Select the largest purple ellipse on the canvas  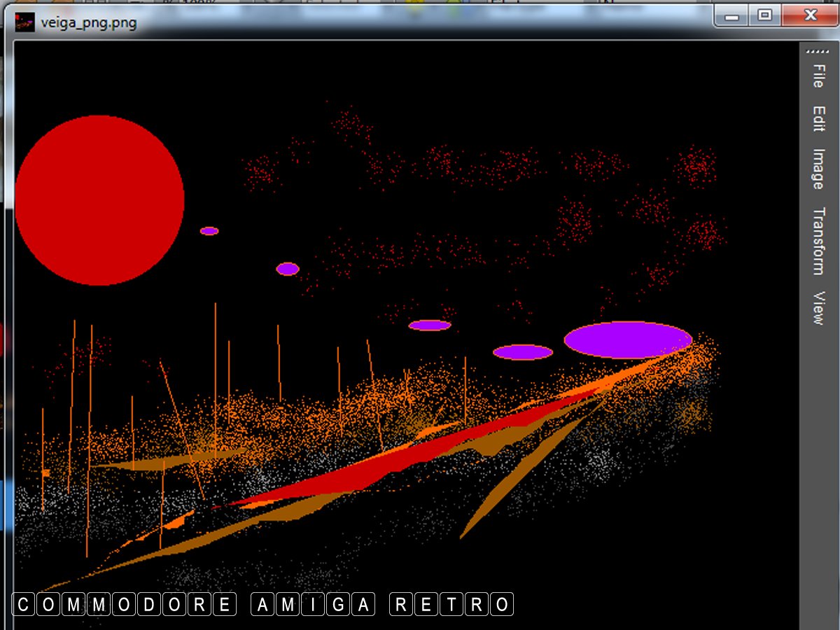628,339
